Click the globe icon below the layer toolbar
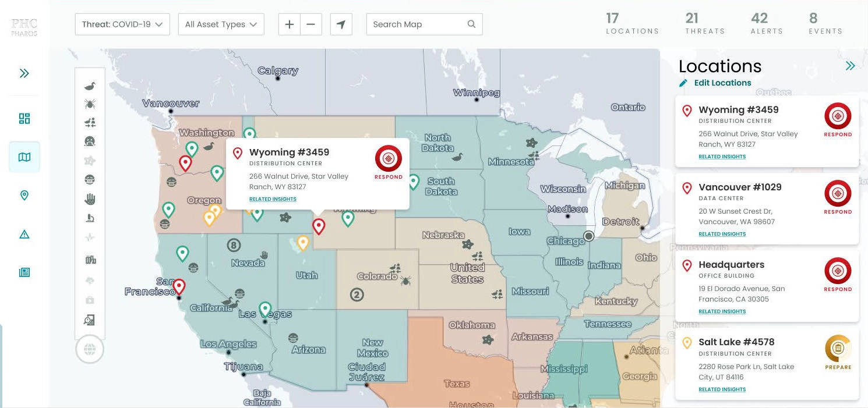Image resolution: width=868 pixels, height=408 pixels. (x=90, y=350)
